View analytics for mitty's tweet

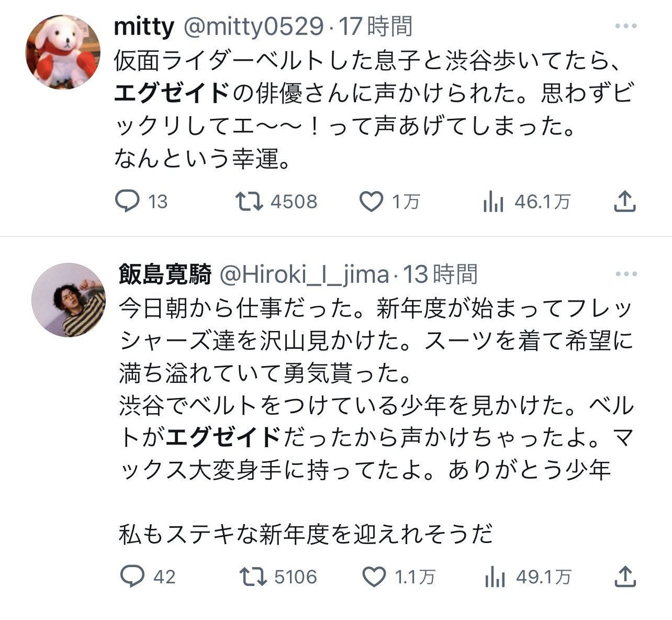coord(493,202)
